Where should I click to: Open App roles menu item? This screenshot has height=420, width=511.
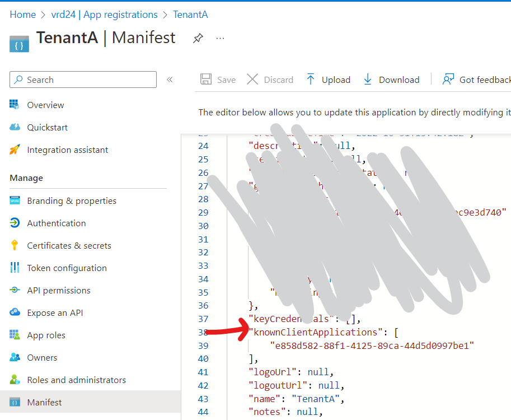pos(46,335)
